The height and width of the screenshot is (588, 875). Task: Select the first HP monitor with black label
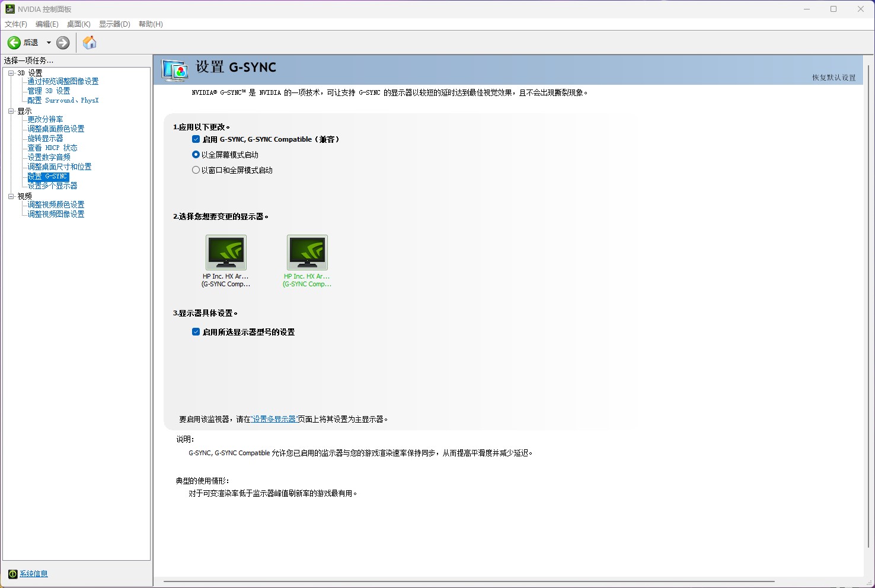point(226,261)
